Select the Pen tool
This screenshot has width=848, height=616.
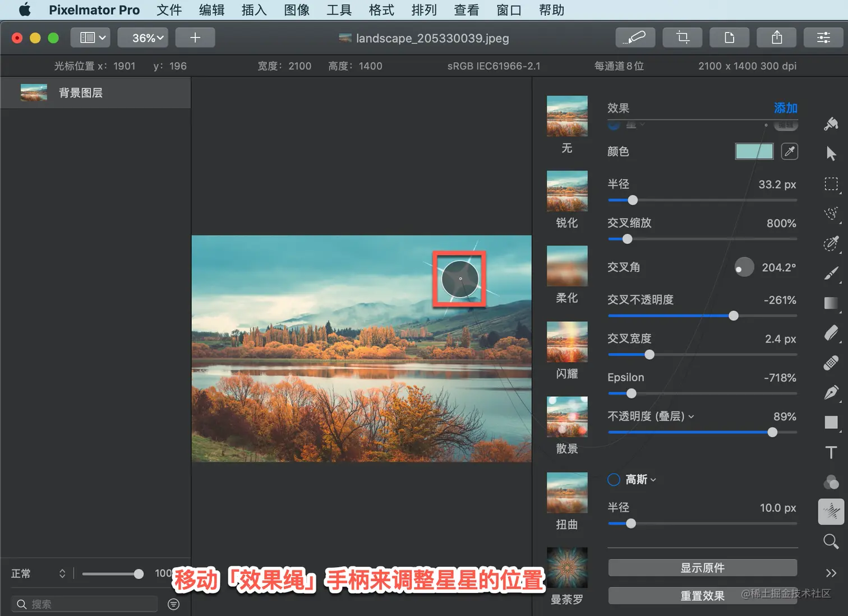[x=831, y=392]
